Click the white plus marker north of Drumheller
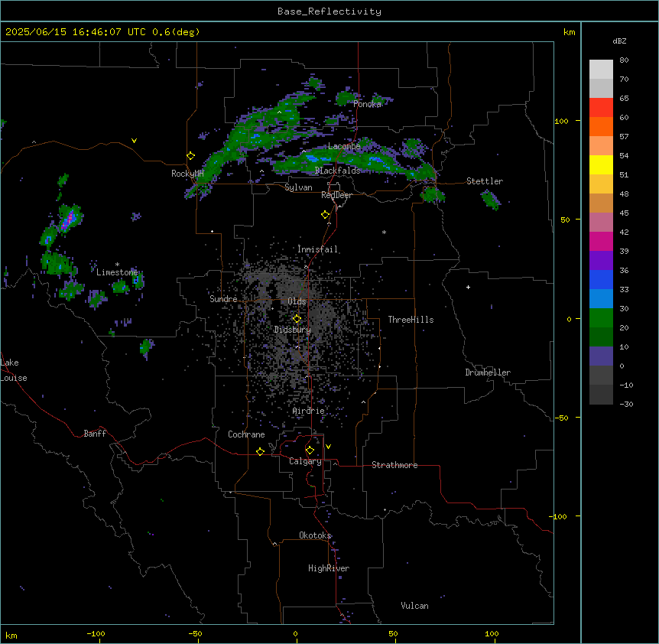 point(468,287)
